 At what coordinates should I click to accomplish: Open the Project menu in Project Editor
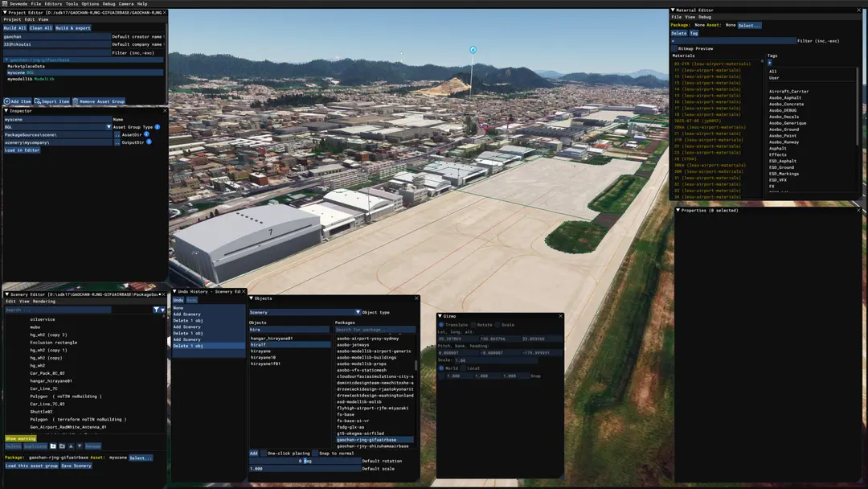12,19
